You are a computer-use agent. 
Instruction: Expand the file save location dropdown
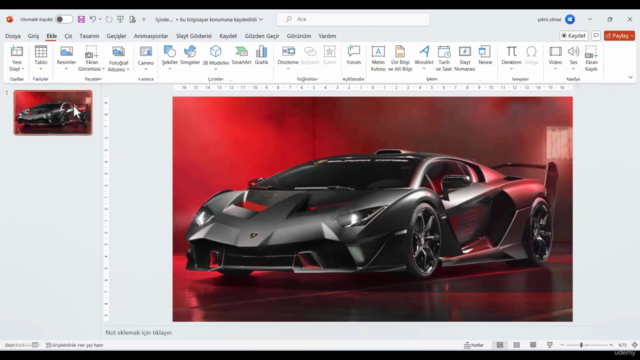[261, 19]
